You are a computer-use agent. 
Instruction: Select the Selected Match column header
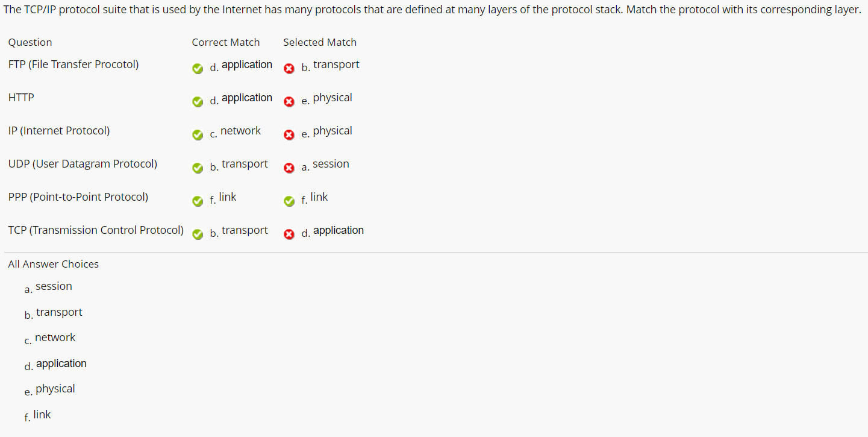pos(320,42)
